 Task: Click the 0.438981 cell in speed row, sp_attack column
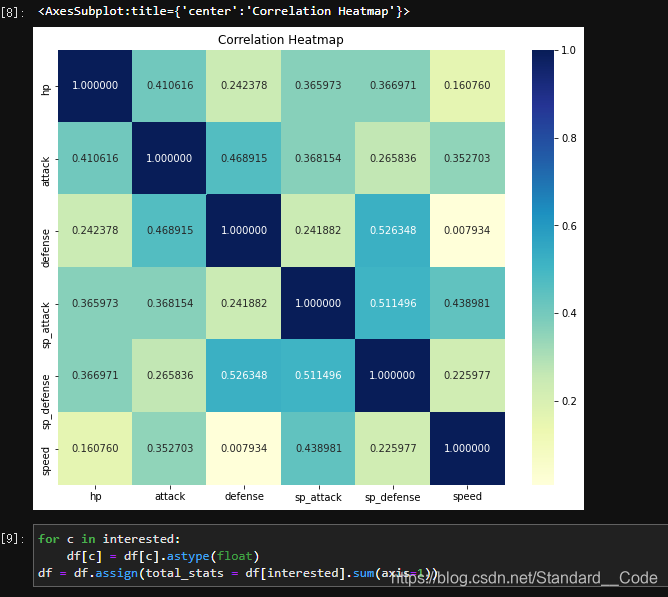tap(318, 448)
